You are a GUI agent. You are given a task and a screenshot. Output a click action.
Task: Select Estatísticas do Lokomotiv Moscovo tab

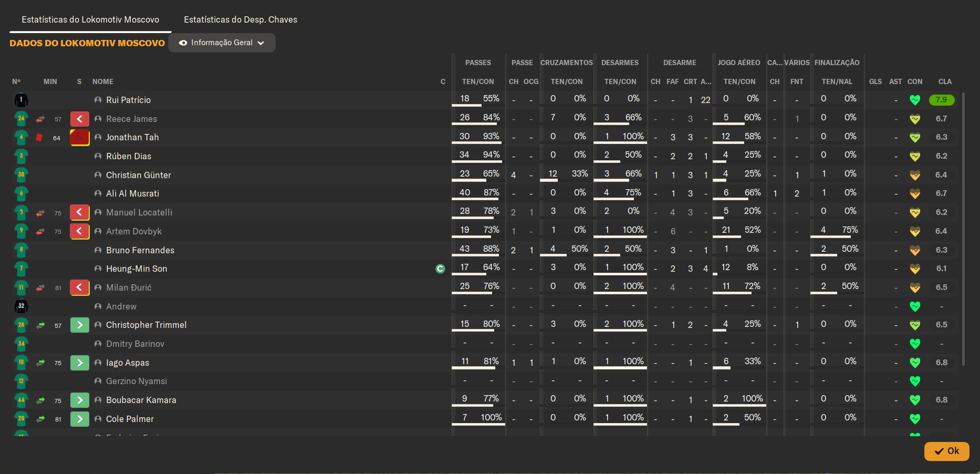point(90,19)
